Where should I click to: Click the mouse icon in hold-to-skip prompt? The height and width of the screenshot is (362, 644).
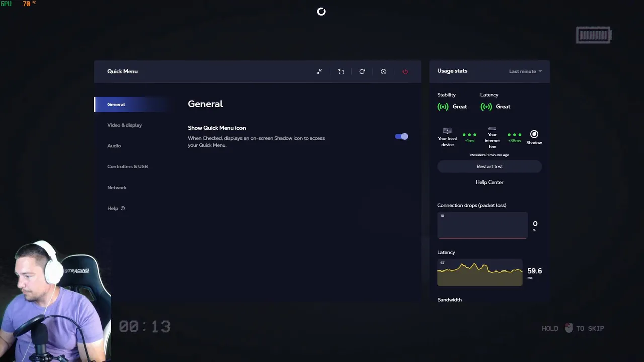pos(569,328)
